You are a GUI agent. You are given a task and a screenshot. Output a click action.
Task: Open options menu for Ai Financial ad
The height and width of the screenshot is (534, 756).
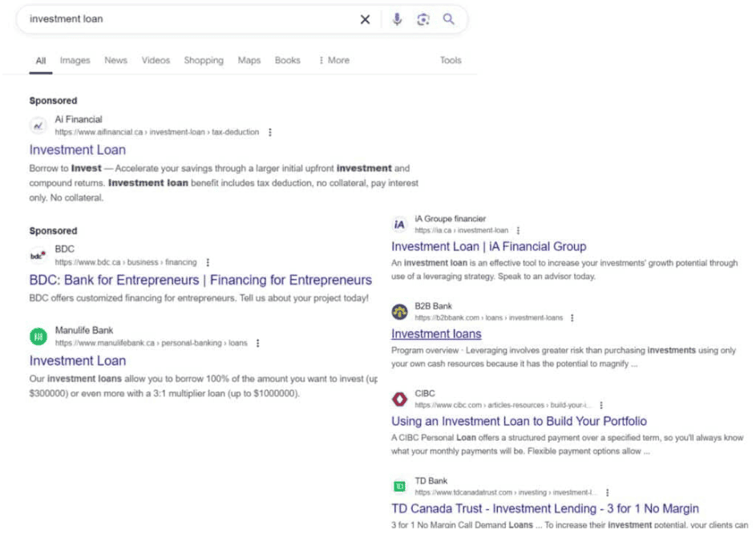(270, 132)
